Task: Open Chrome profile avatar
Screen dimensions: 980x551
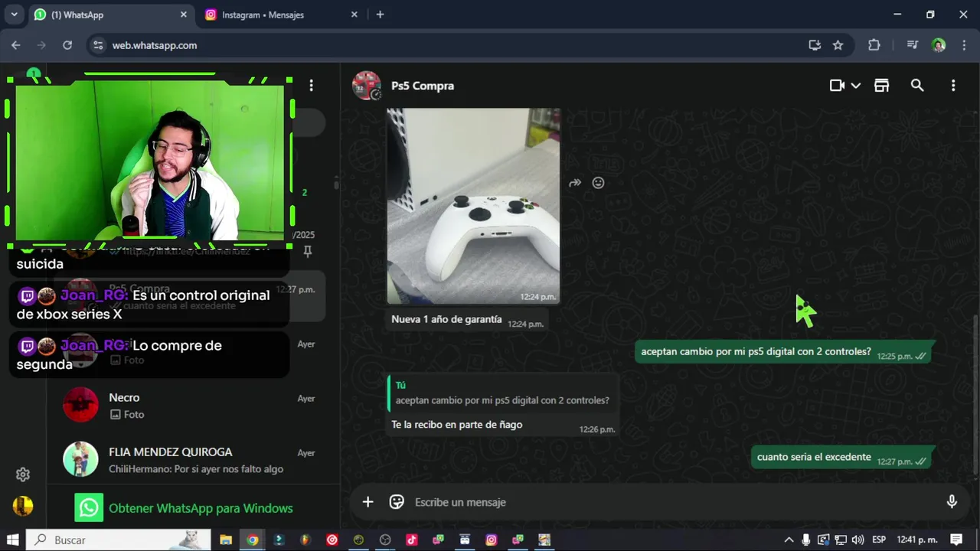Action: [x=939, y=45]
